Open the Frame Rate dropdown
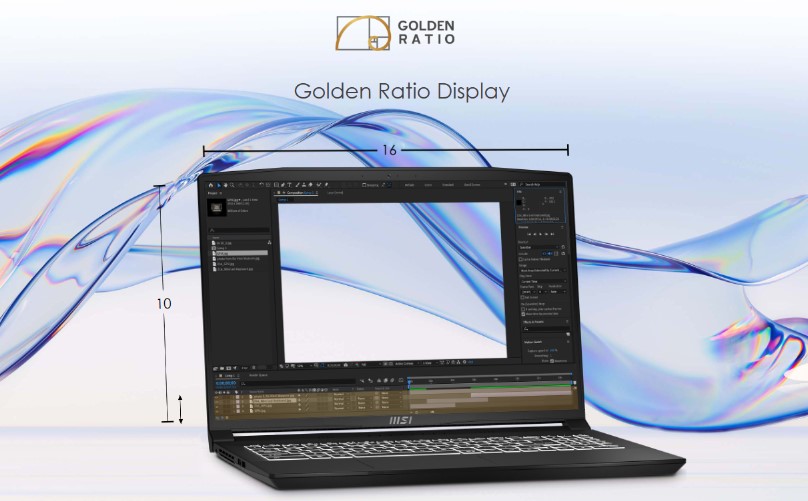This screenshot has width=808, height=501. click(x=527, y=292)
